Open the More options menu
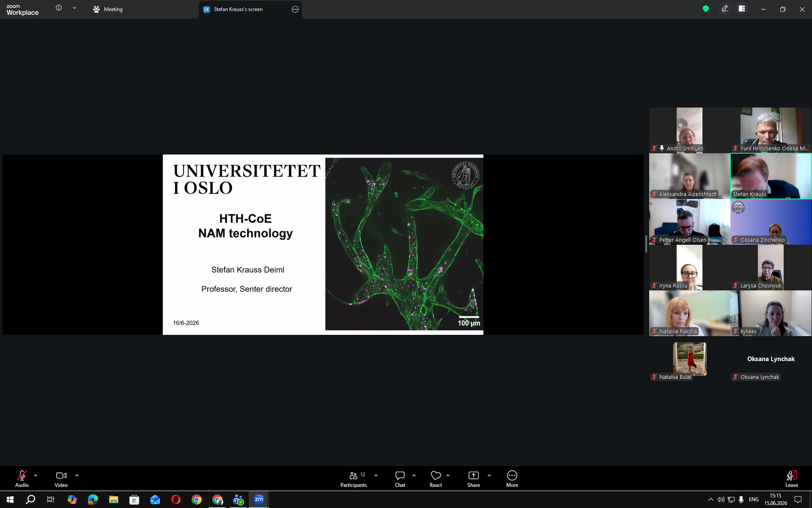 (512, 479)
